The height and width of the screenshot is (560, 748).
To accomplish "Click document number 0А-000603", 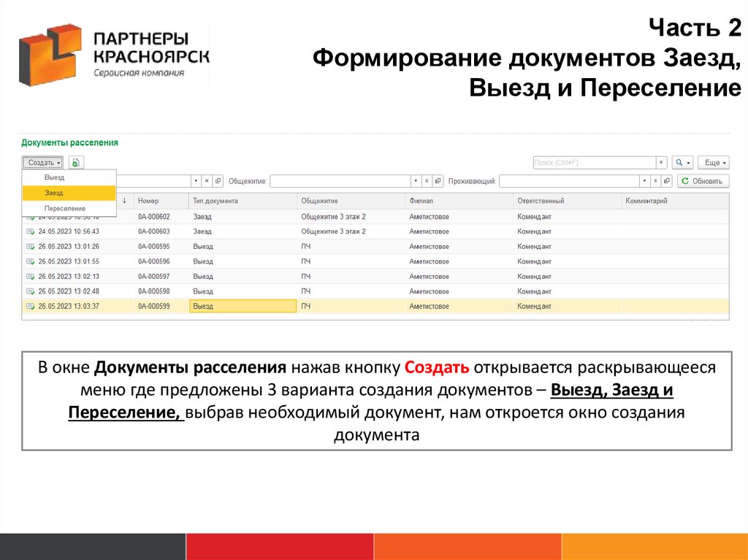I will (153, 231).
